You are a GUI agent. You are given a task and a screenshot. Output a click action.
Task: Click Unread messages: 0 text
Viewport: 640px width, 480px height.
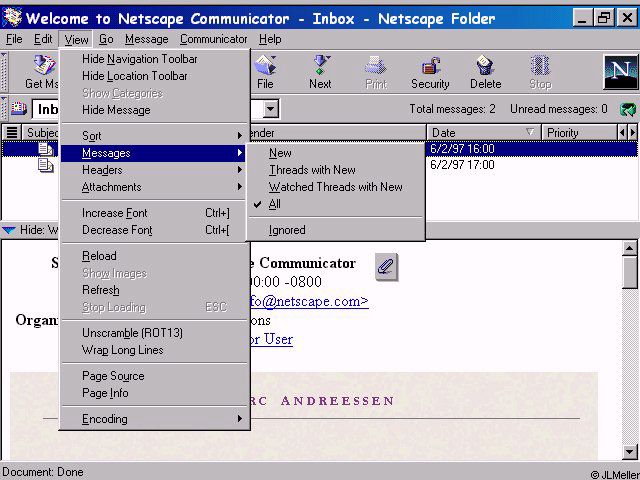tap(559, 109)
